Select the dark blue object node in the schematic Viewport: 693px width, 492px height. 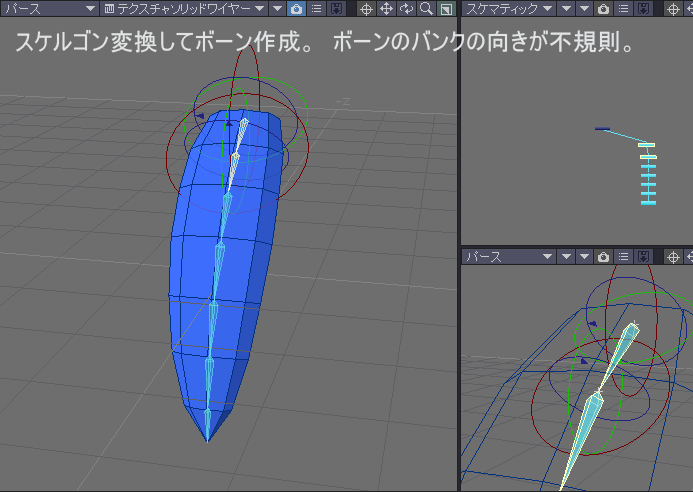tap(602, 129)
